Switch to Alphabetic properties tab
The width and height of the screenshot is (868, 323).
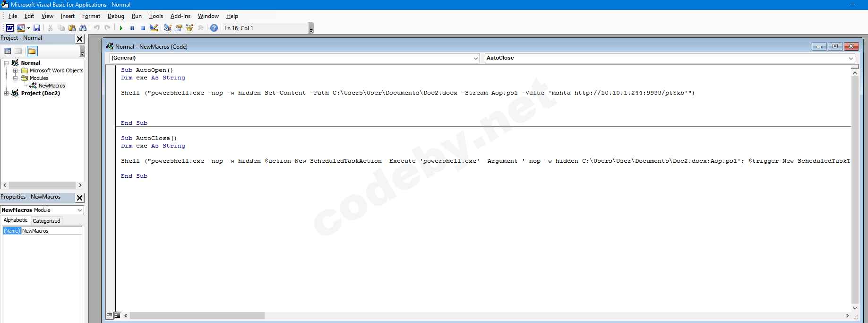coord(16,220)
